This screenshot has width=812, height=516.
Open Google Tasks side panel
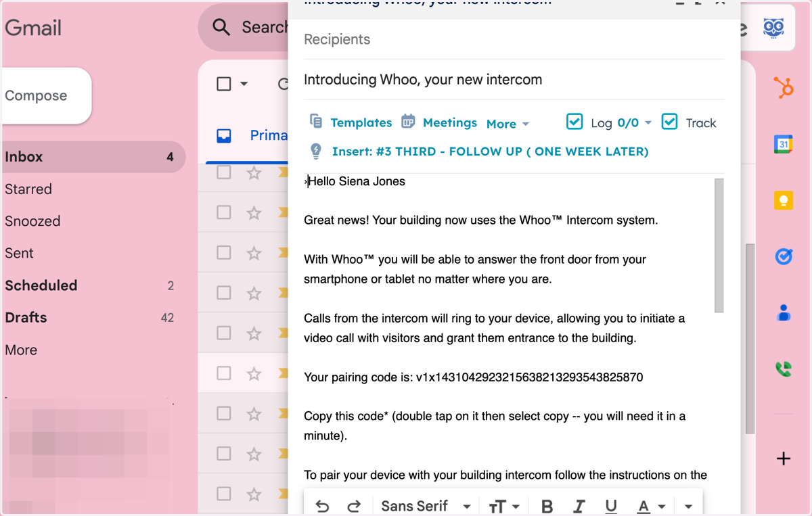[784, 256]
